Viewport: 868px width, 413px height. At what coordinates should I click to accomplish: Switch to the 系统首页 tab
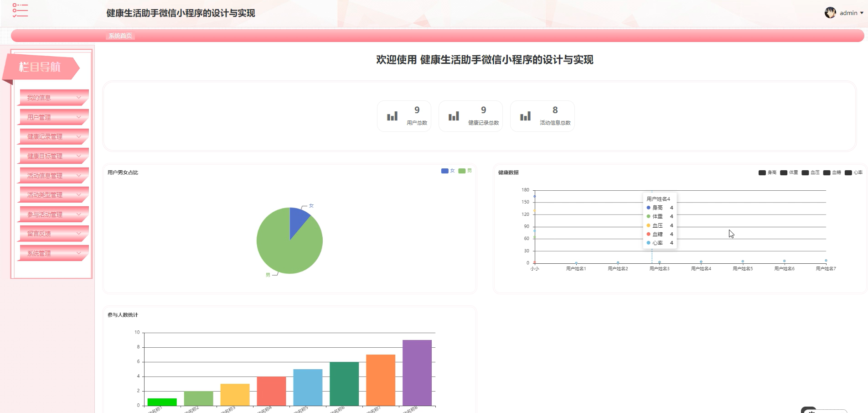(121, 35)
